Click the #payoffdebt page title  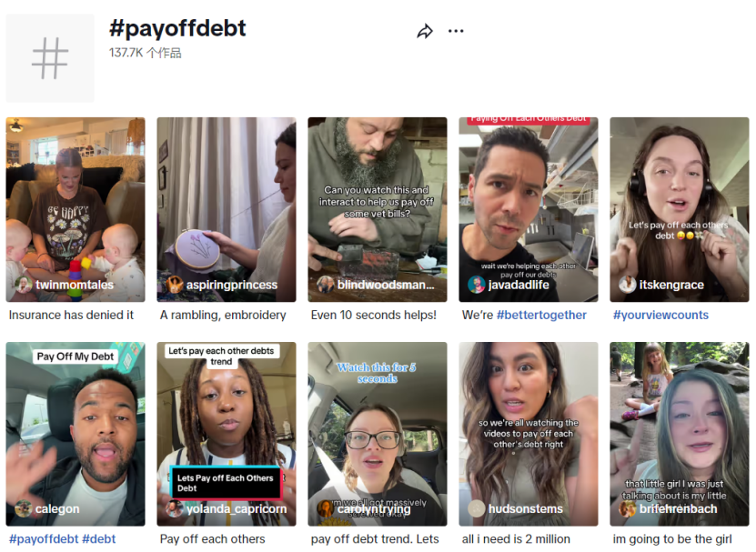tap(177, 28)
